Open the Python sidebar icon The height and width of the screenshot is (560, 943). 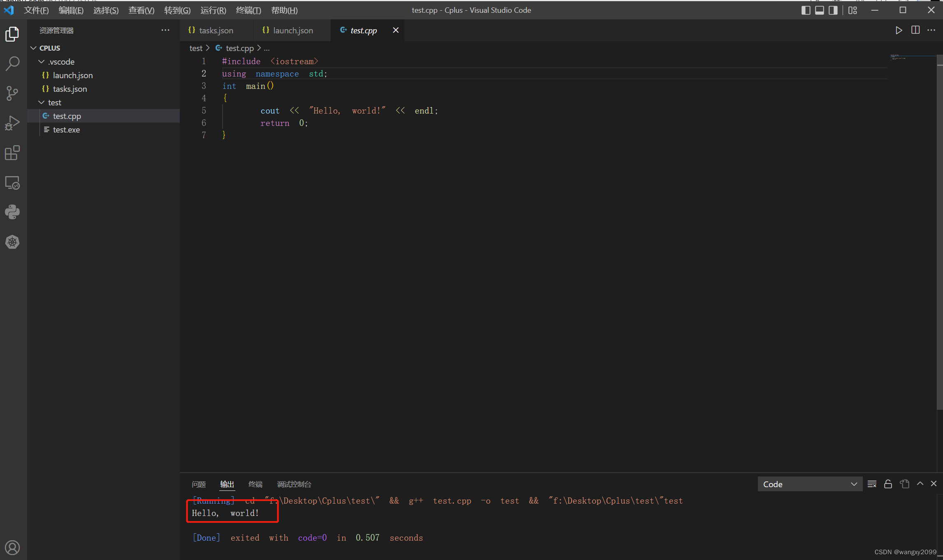click(12, 212)
